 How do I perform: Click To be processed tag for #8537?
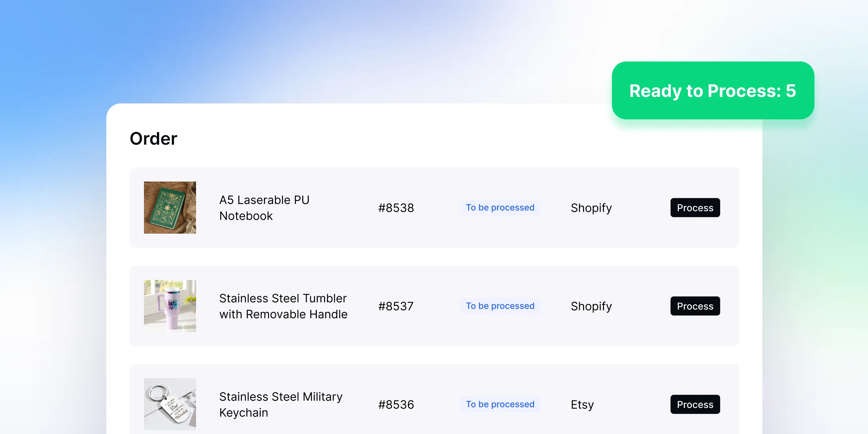click(x=500, y=306)
